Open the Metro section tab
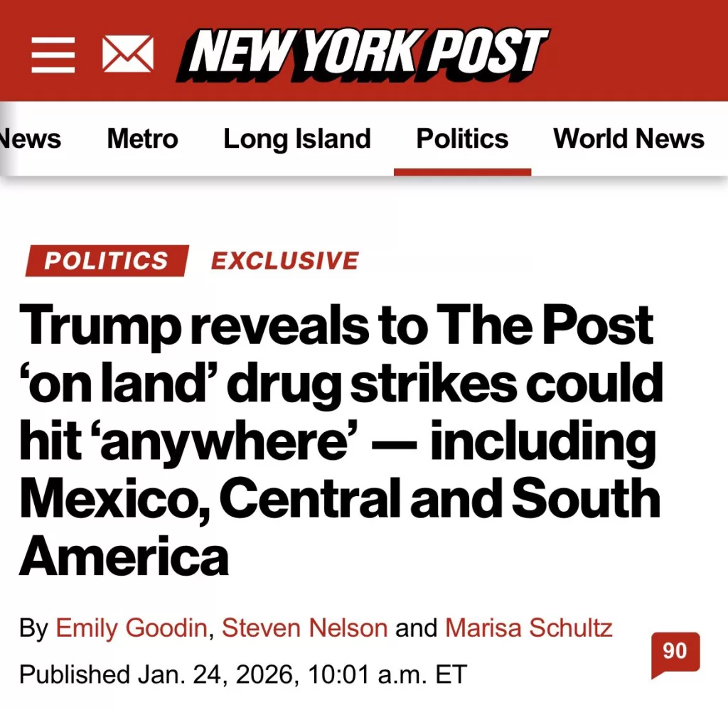Viewport: 728px width, 710px height. [142, 138]
